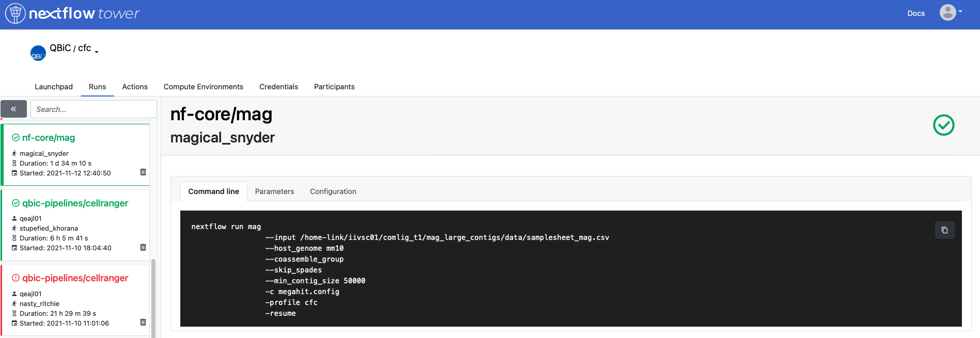The height and width of the screenshot is (338, 980).
Task: Collapse the runs sidebar with double-chevron button
Action: point(13,109)
